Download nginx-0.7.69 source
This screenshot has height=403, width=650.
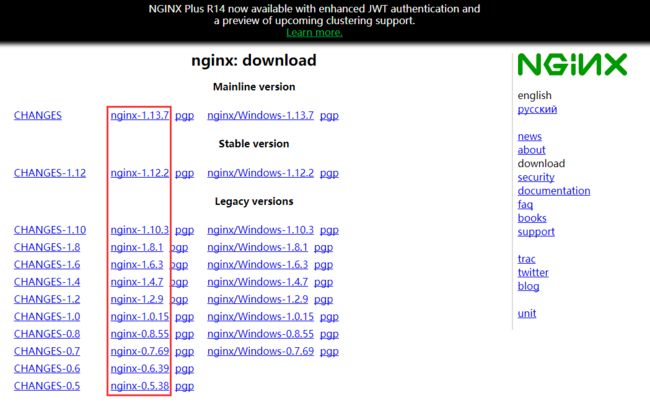tap(140, 352)
